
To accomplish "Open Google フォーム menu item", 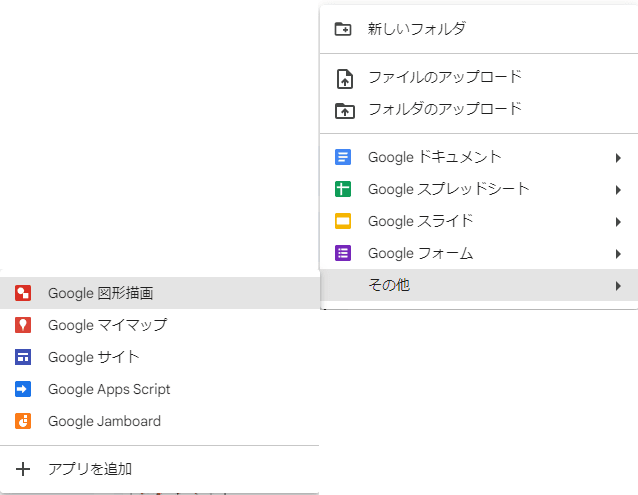I will [x=479, y=253].
